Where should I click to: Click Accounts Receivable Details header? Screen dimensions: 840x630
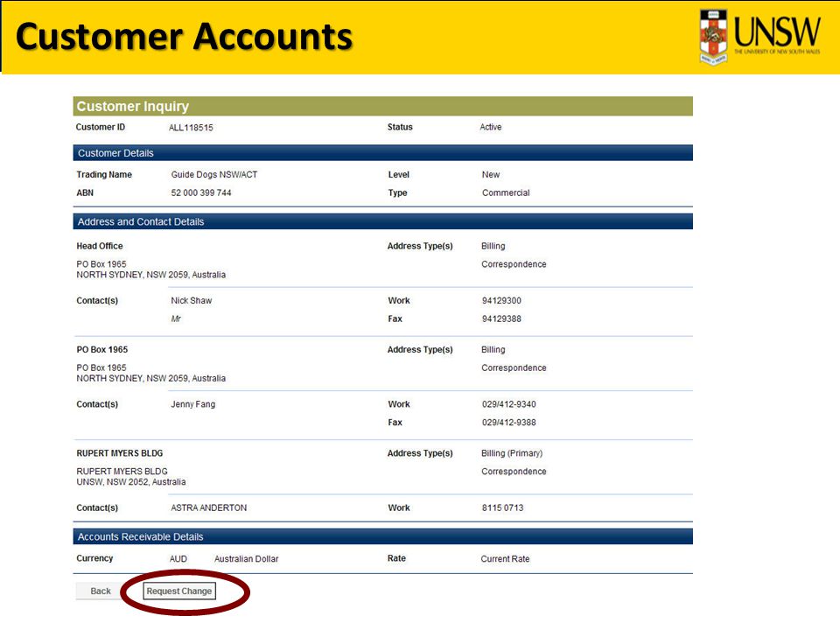[383, 536]
